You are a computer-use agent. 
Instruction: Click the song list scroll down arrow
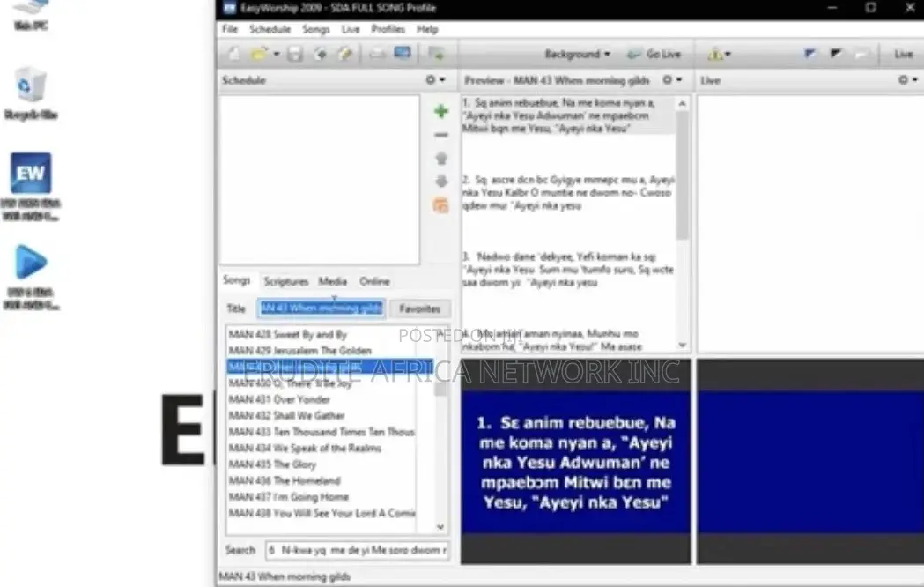pos(440,527)
